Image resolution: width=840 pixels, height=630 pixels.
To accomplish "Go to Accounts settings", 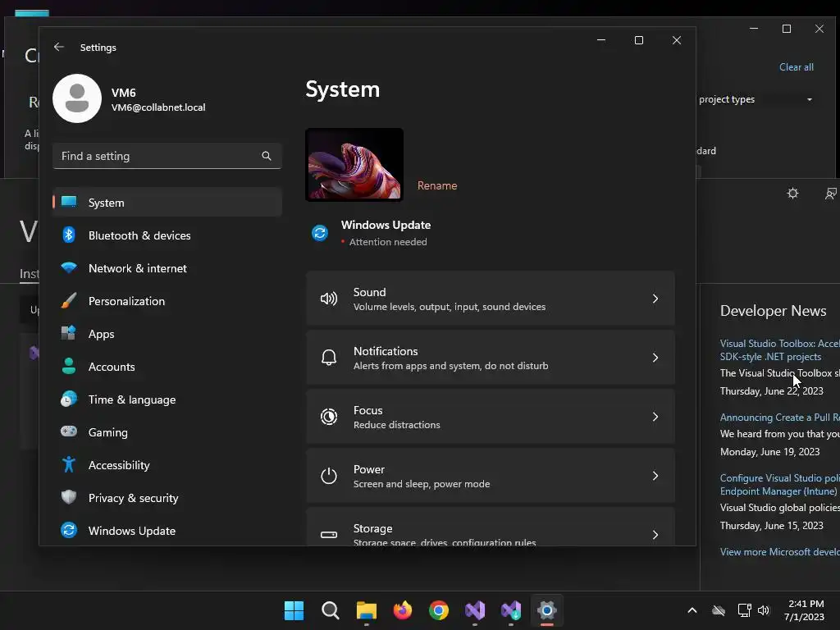I will tap(167, 367).
